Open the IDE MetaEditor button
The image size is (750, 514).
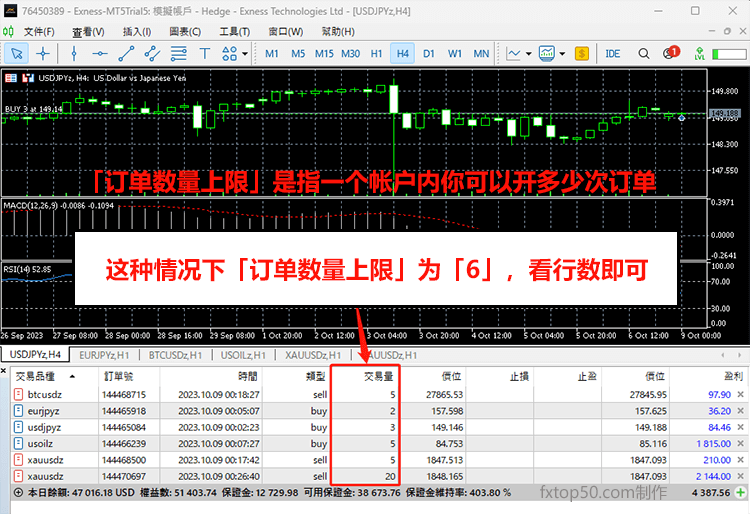613,54
